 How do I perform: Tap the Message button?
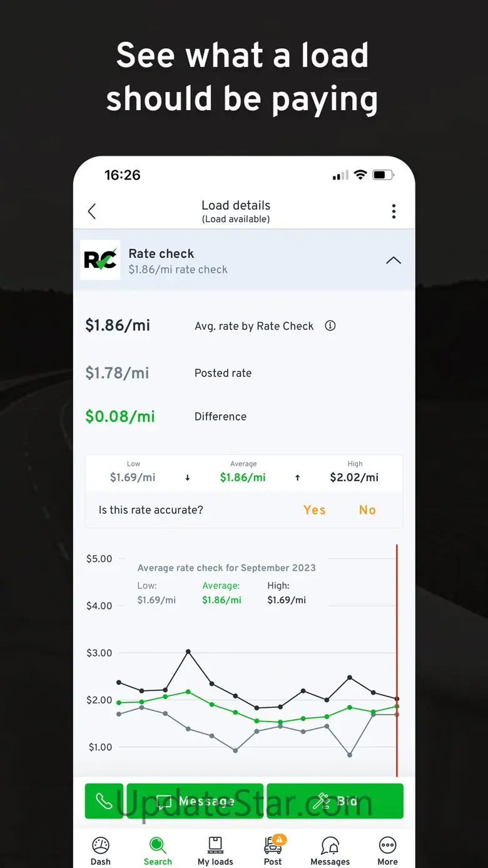pyautogui.click(x=195, y=801)
